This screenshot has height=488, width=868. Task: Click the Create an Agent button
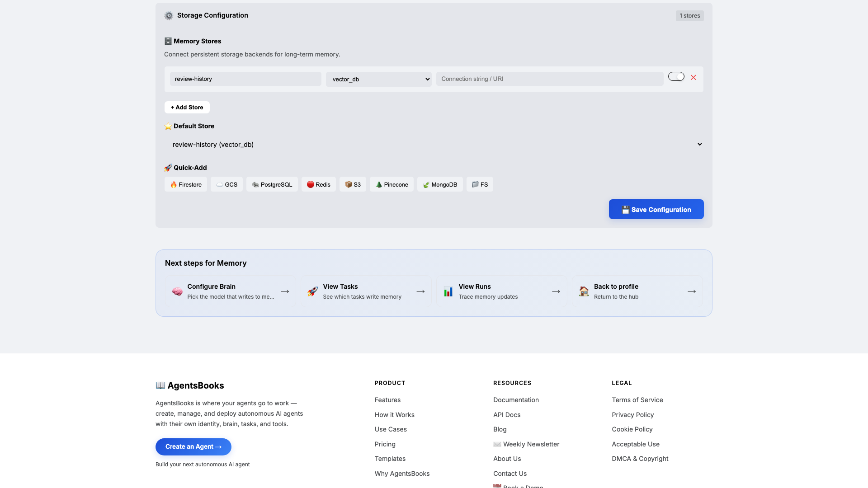tap(193, 447)
